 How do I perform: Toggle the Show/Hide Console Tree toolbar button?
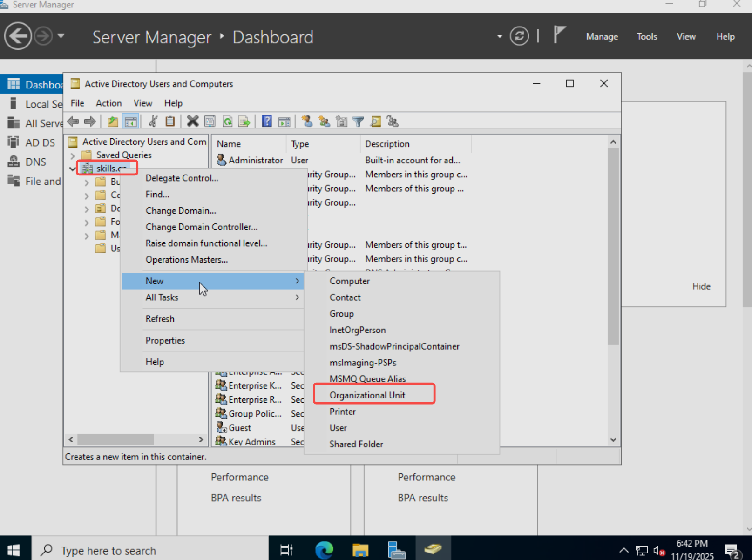coord(130,122)
